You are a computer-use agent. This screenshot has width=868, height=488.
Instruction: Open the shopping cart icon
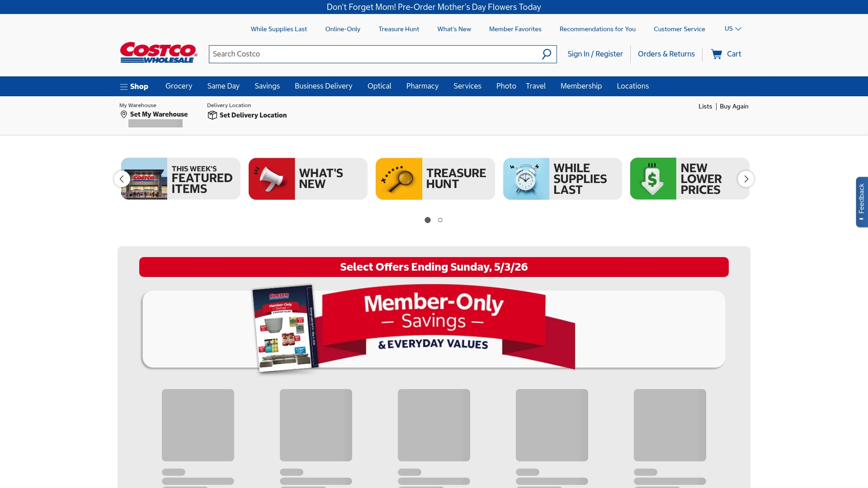[x=716, y=54]
